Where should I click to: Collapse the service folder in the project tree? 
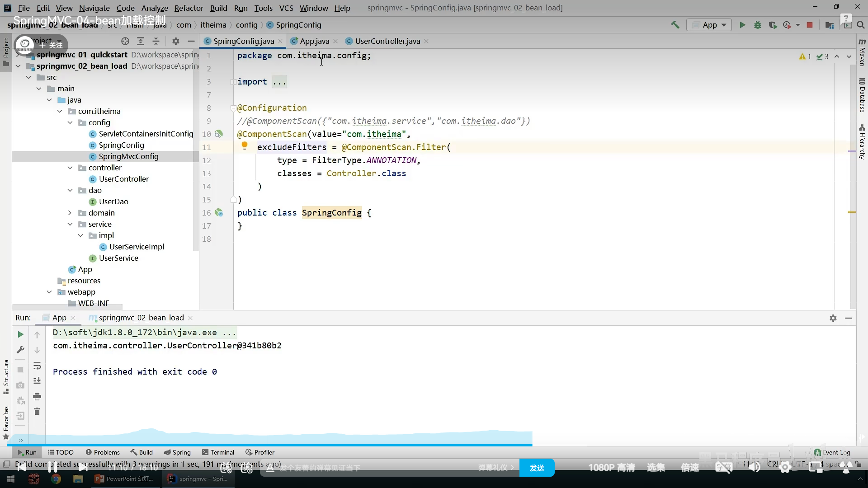tap(70, 224)
